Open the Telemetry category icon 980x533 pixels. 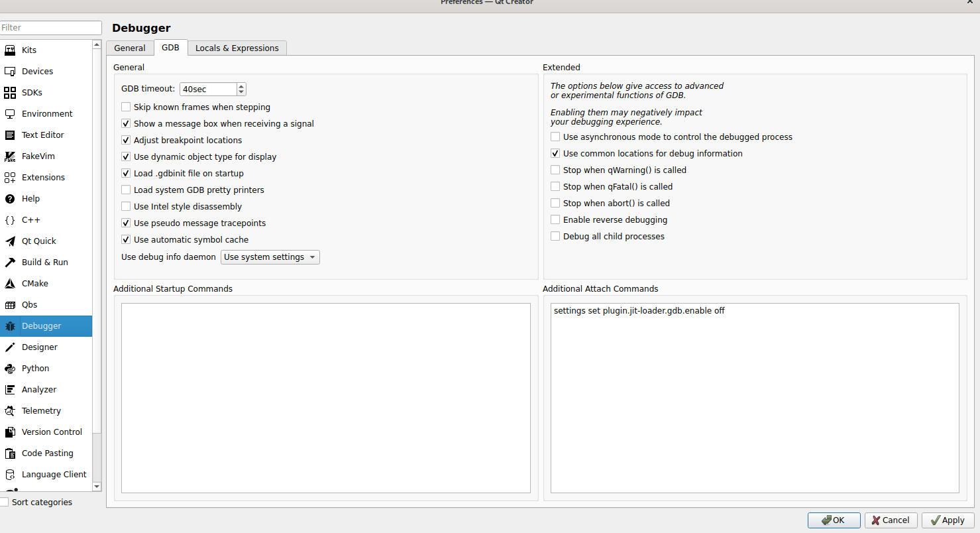[x=10, y=411]
